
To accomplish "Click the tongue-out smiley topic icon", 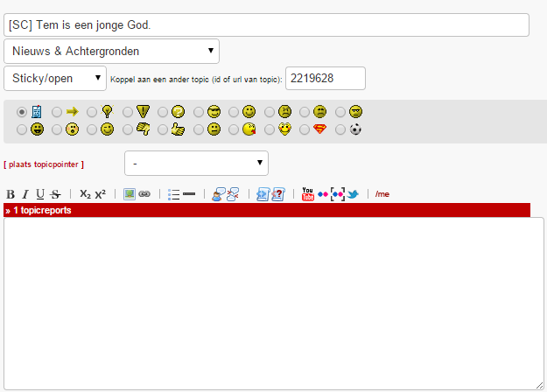I will tap(249, 129).
